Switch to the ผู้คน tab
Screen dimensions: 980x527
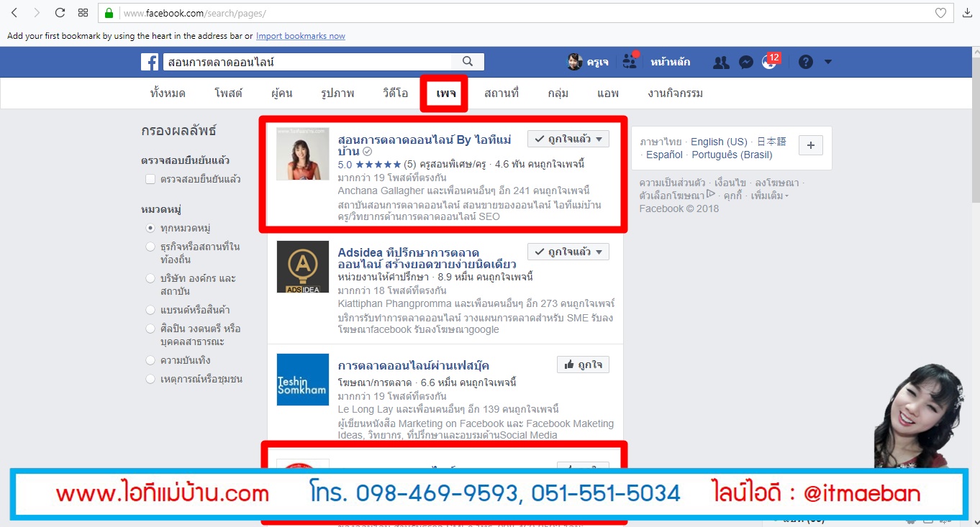282,93
